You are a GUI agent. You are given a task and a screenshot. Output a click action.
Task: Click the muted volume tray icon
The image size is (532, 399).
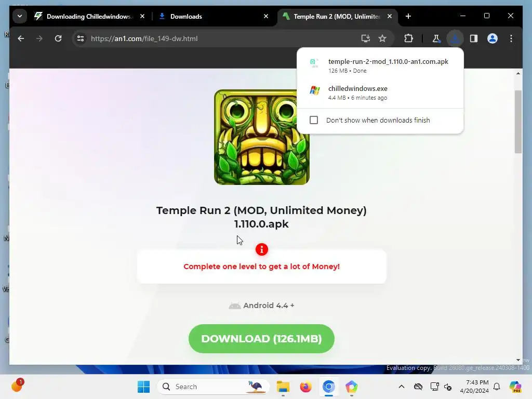click(x=448, y=387)
